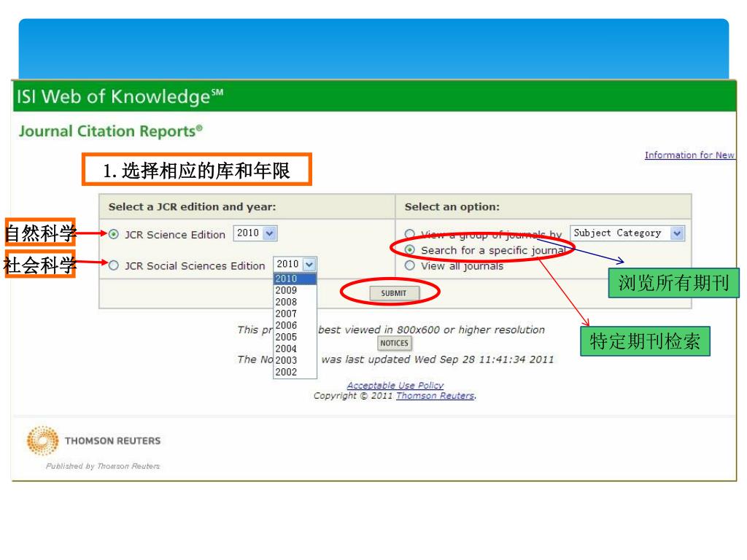Click the Select a JCR edition and year header
The width and height of the screenshot is (747, 560).
pyautogui.click(x=192, y=206)
